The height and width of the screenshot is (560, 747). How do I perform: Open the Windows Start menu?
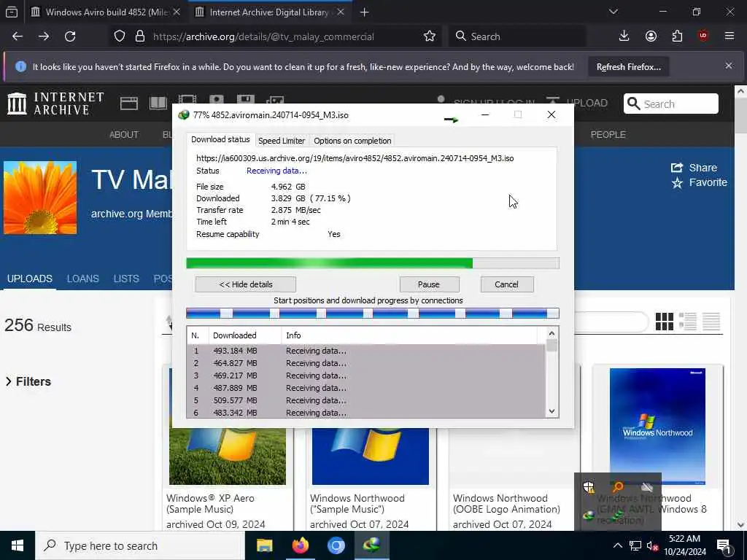point(18,545)
